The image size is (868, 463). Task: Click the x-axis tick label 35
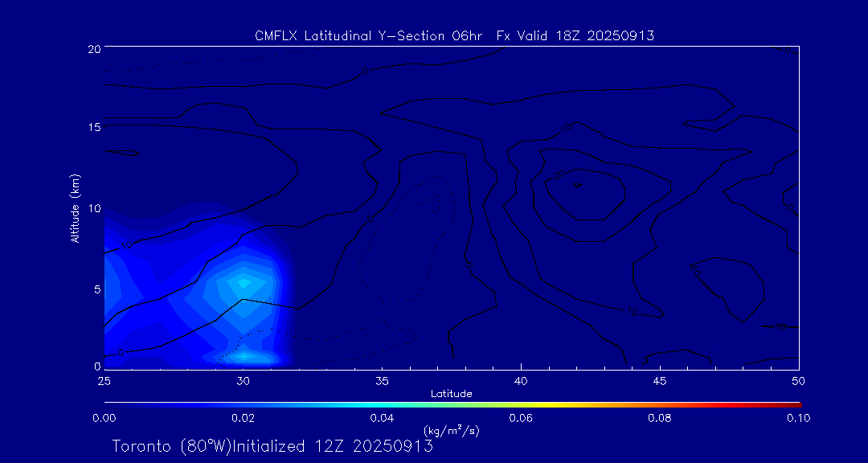pyautogui.click(x=382, y=379)
